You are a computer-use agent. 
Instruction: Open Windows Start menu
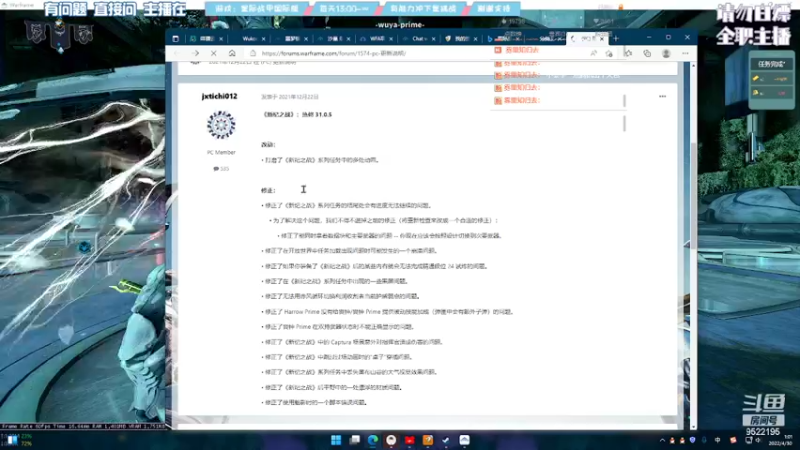tap(336, 440)
